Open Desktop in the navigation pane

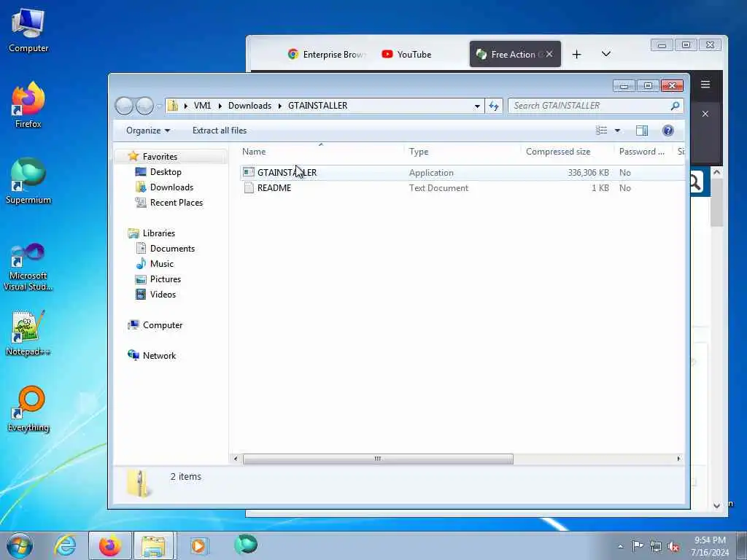(x=166, y=172)
